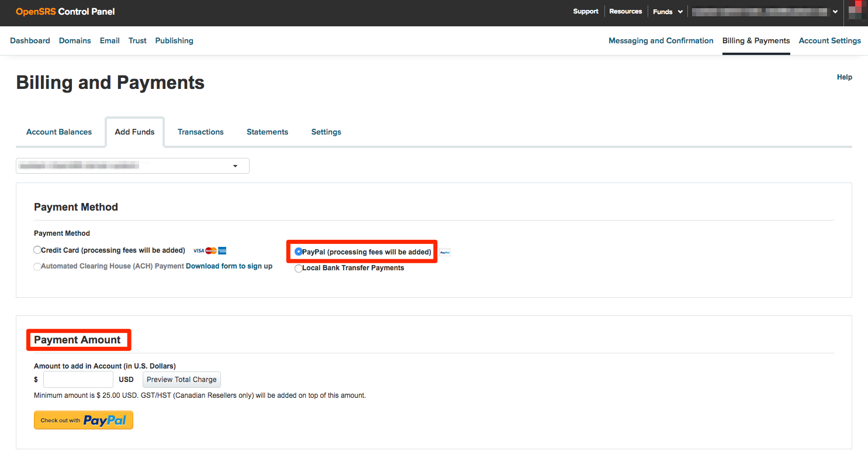
Task: Select the PayPal payment radio button
Action: pos(299,252)
